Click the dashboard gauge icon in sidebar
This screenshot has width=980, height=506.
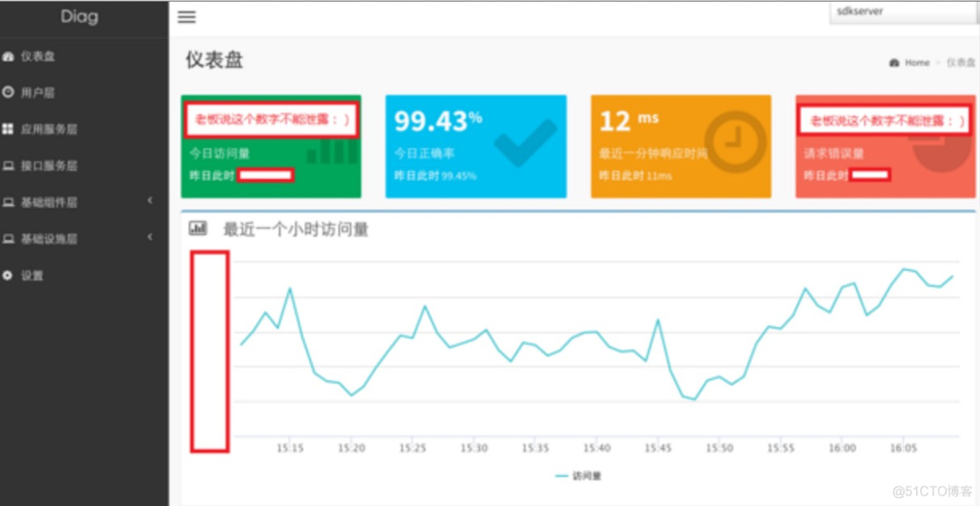pos(8,56)
